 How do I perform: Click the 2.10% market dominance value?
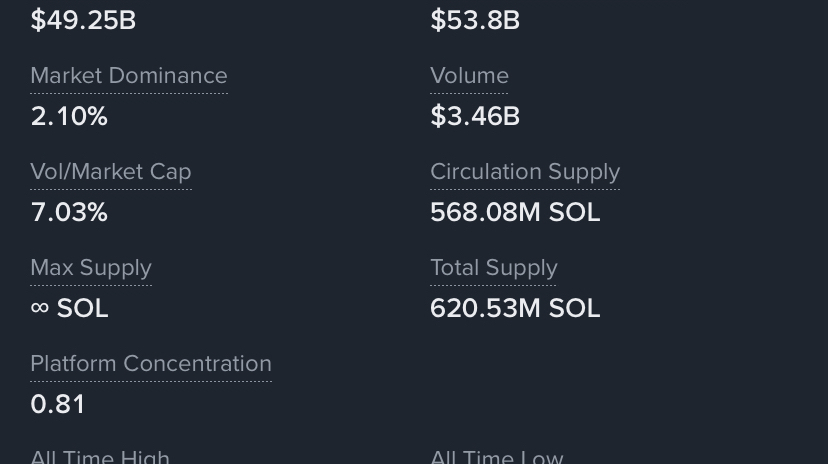click(x=68, y=116)
